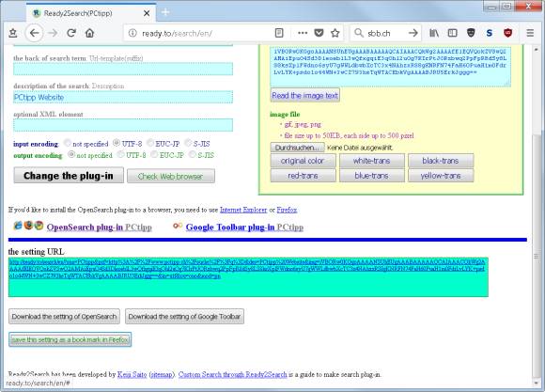
Task: Open the Keiji Saito link
Action: 132,374
